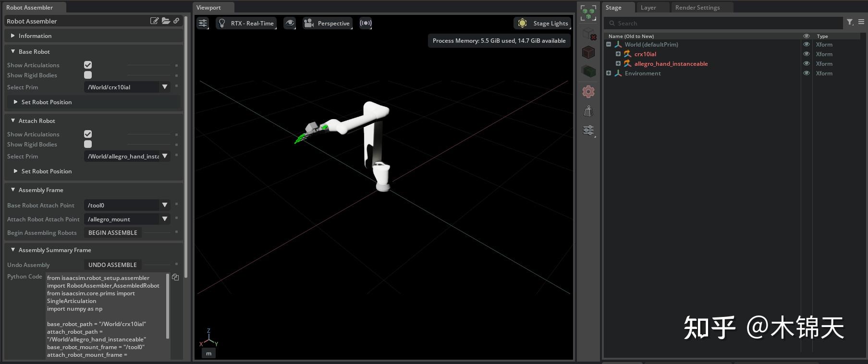Toggle Attach Robot Show Rigid Bodies checkbox

[88, 144]
